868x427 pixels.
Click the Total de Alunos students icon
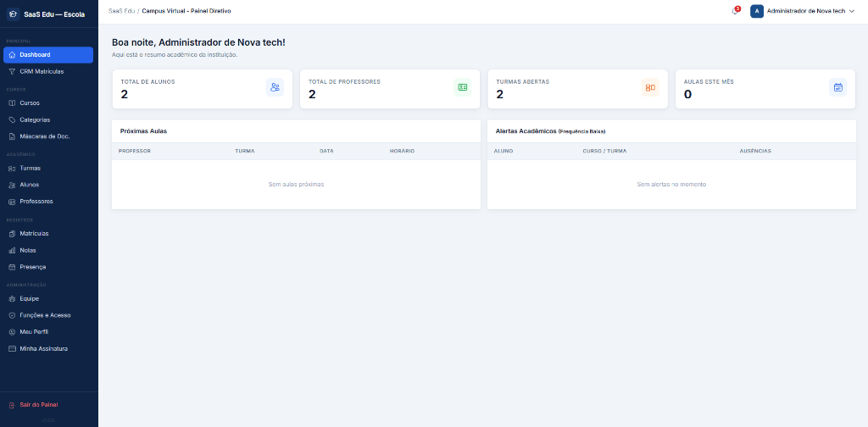coord(275,87)
